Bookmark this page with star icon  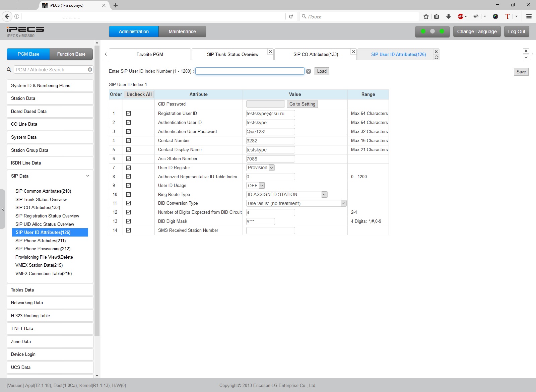pos(426,16)
